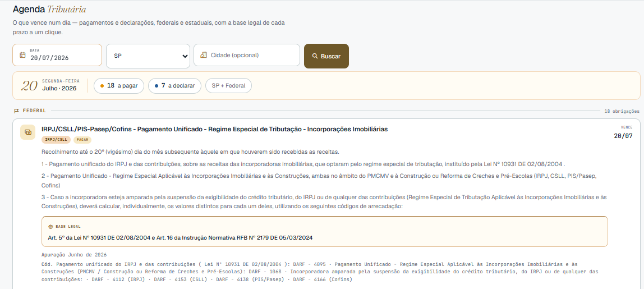This screenshot has height=289, width=644.
Task: Click the magnifier icon on the Buscar button
Action: click(x=315, y=56)
